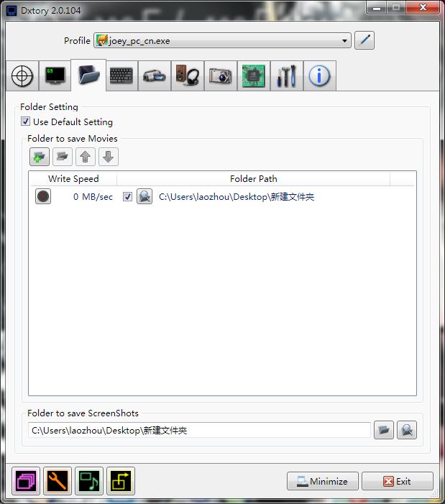Click the Dxtory title bar app icon
445x504 pixels.
click(12, 11)
